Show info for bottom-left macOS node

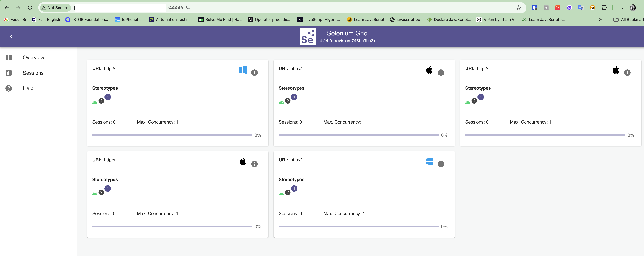coord(254,164)
